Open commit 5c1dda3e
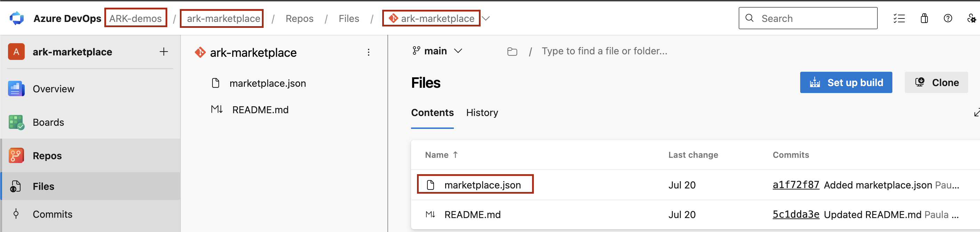Screen dimensions: 980x232 [795, 215]
